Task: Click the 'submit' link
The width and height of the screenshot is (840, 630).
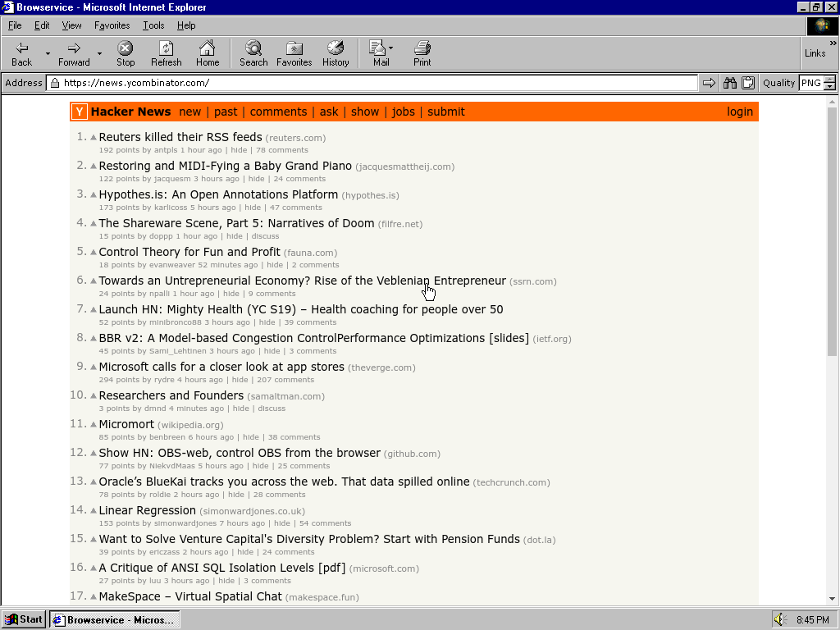Action: 445,112
